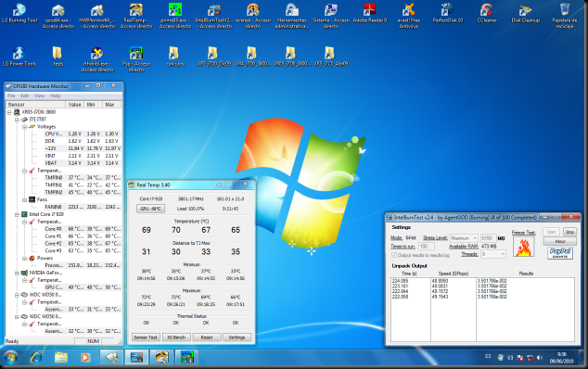Launch the cpuz64.exe desktop shortcut
Image resolution: width=588 pixels, height=369 pixels.
tap(58, 17)
